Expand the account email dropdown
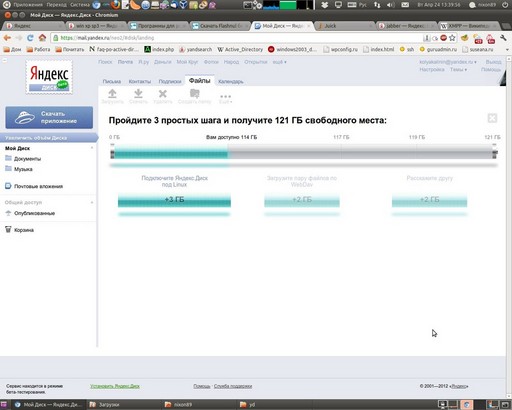This screenshot has height=410, width=512. (x=448, y=62)
